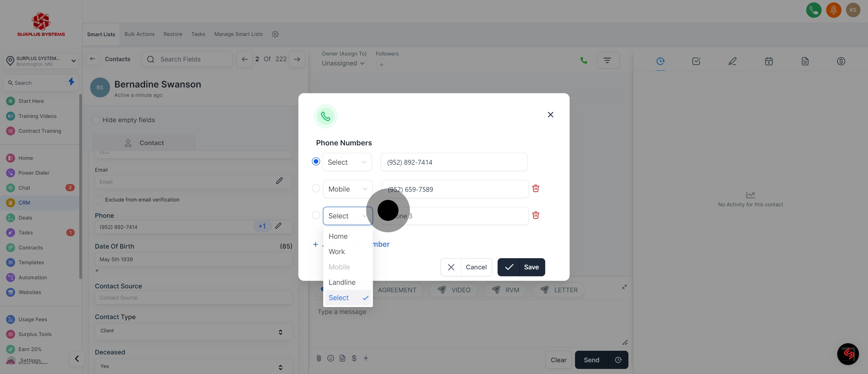Viewport: 868px width, 374px height.
Task: Open the Appointments calendar icon in right panel
Action: tap(769, 61)
